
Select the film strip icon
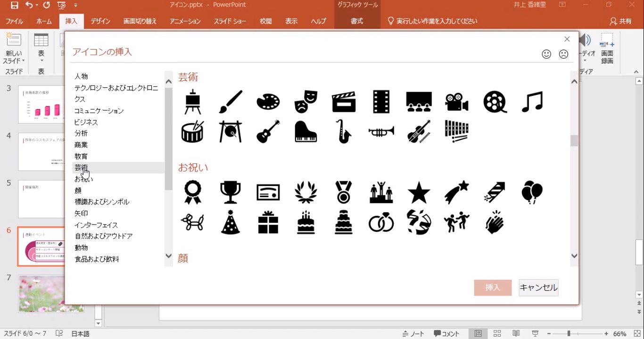click(381, 102)
